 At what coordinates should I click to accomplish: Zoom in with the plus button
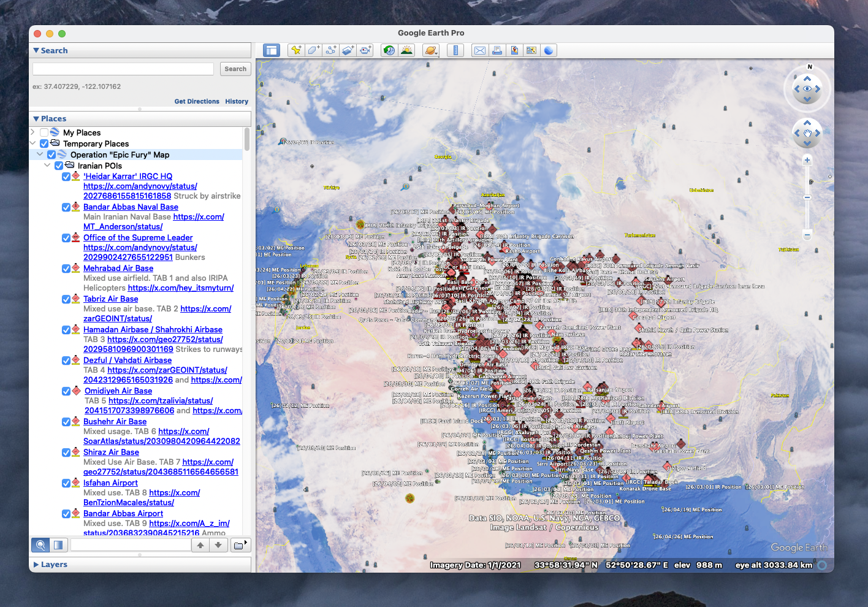[x=807, y=160]
